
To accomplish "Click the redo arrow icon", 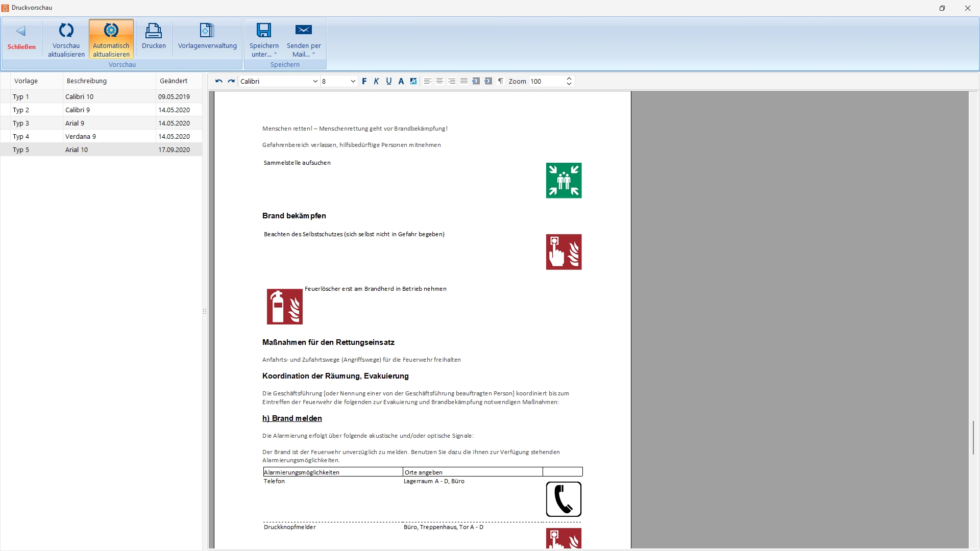I will (231, 81).
